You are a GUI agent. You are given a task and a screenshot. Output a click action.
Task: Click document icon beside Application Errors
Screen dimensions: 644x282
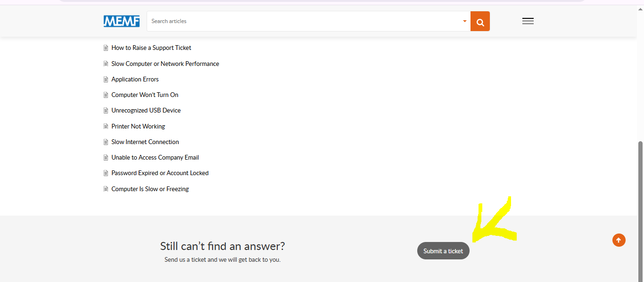tap(106, 80)
